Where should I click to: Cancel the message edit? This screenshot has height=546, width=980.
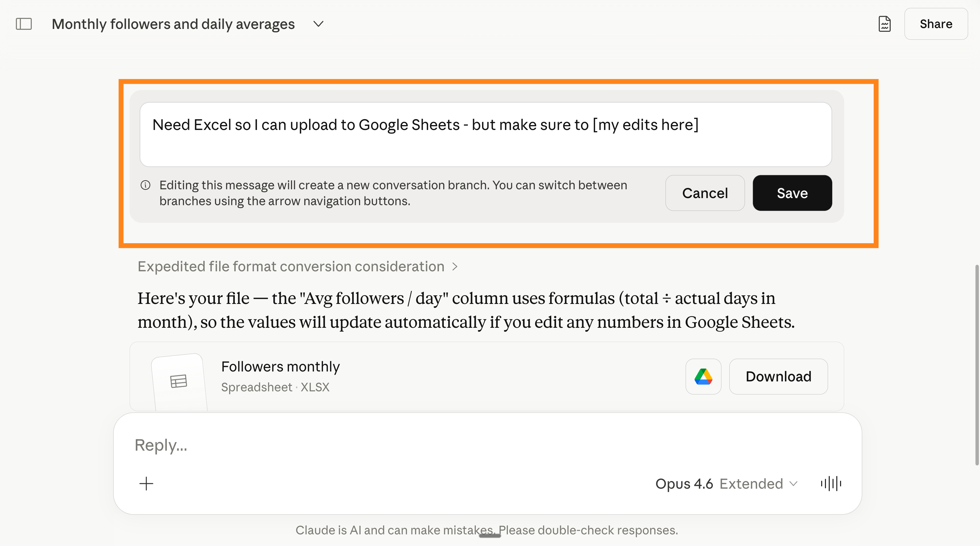point(705,193)
